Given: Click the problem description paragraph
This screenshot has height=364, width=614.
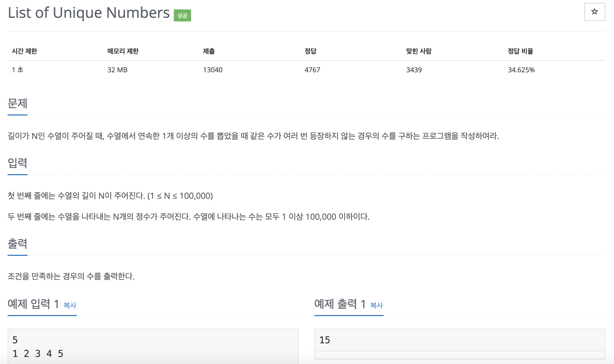Looking at the screenshot, I should [253, 136].
